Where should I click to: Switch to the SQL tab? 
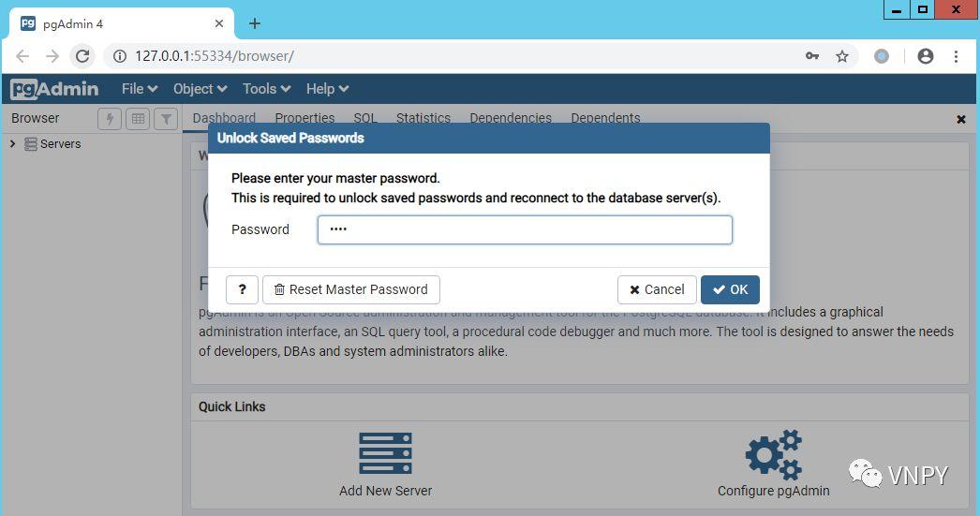365,118
